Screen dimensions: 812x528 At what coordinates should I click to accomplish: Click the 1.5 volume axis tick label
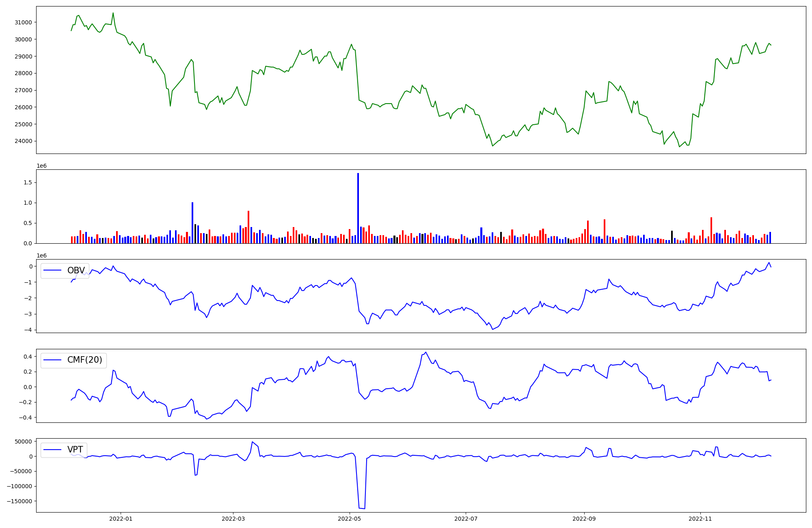tap(28, 183)
